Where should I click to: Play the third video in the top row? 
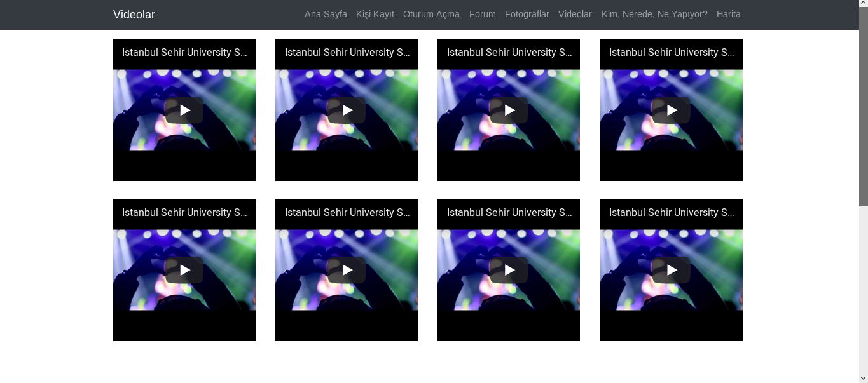(x=509, y=110)
